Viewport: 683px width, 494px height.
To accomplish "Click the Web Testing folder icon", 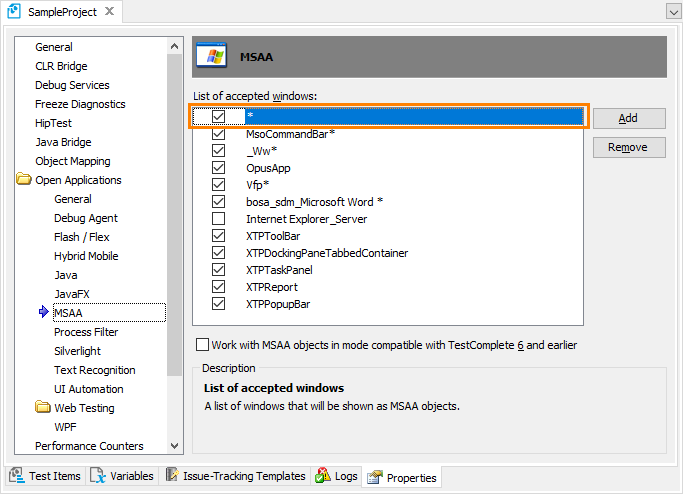I will click(x=42, y=408).
